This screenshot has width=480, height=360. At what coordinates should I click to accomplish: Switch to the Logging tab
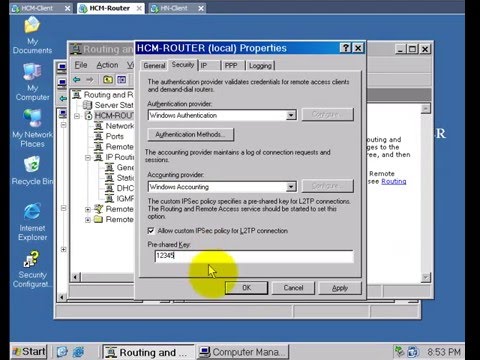tap(260, 66)
